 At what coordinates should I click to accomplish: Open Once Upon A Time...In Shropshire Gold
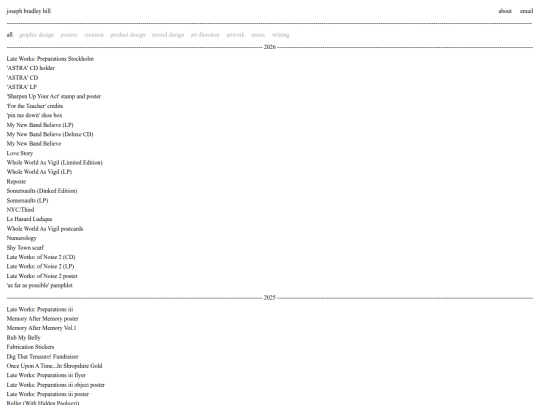coord(54,366)
